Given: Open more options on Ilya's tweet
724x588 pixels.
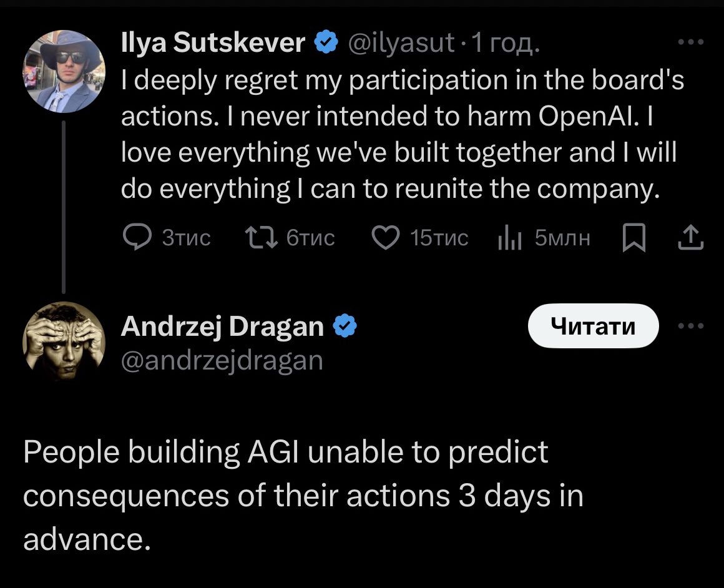Looking at the screenshot, I should tap(691, 42).
